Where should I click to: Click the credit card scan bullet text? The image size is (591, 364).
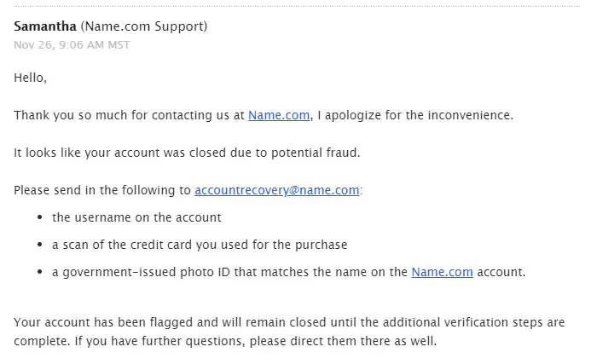[x=200, y=245]
